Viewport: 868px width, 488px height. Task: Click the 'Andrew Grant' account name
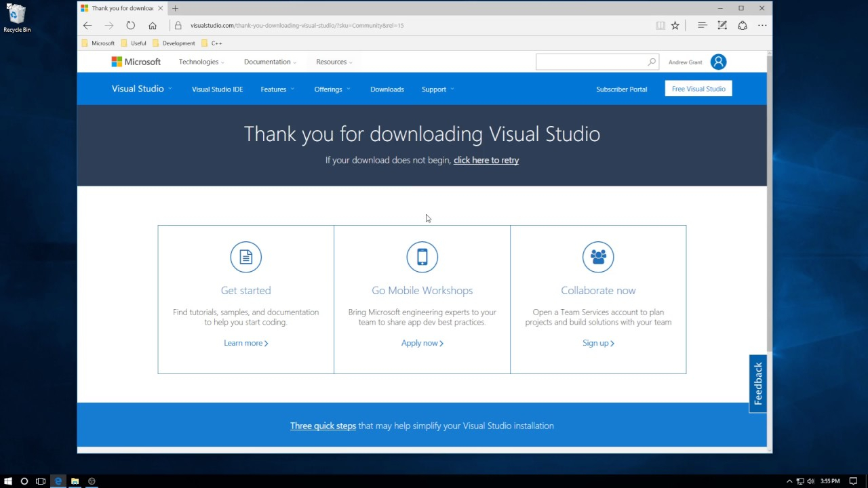(x=686, y=62)
